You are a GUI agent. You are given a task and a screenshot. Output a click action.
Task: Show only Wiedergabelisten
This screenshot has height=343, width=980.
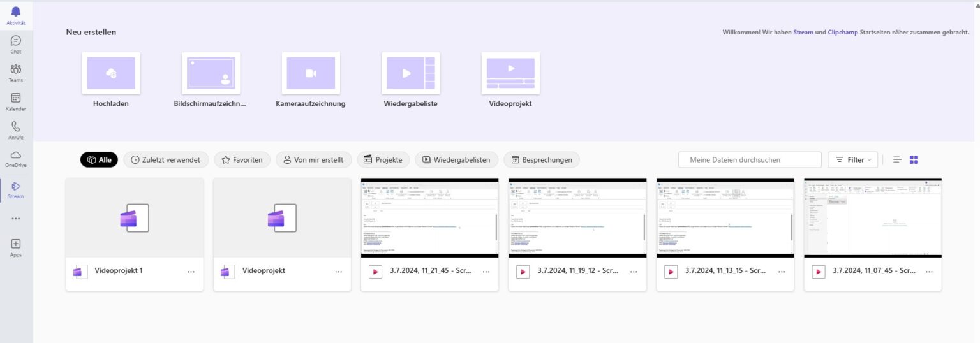[456, 160]
